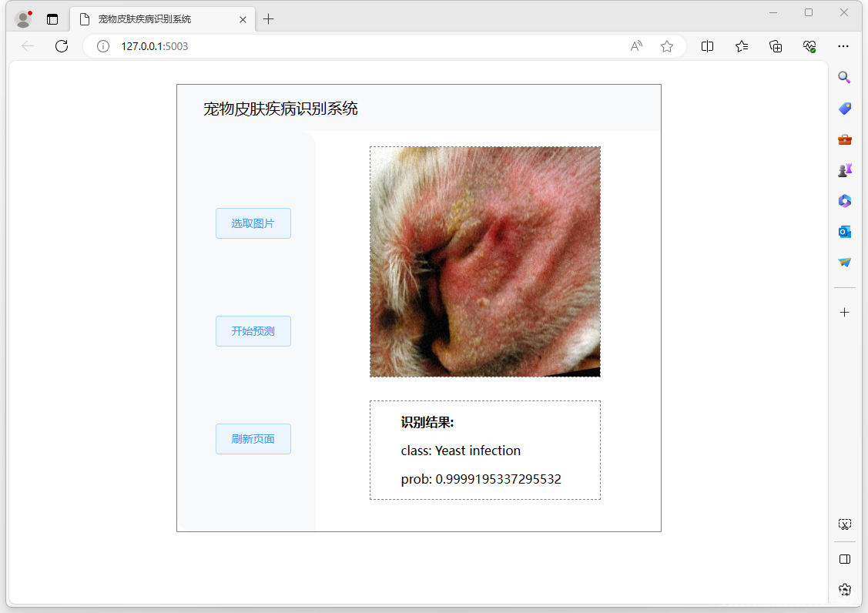
Task: Add a new sidebar app with plus button
Action: tap(844, 312)
